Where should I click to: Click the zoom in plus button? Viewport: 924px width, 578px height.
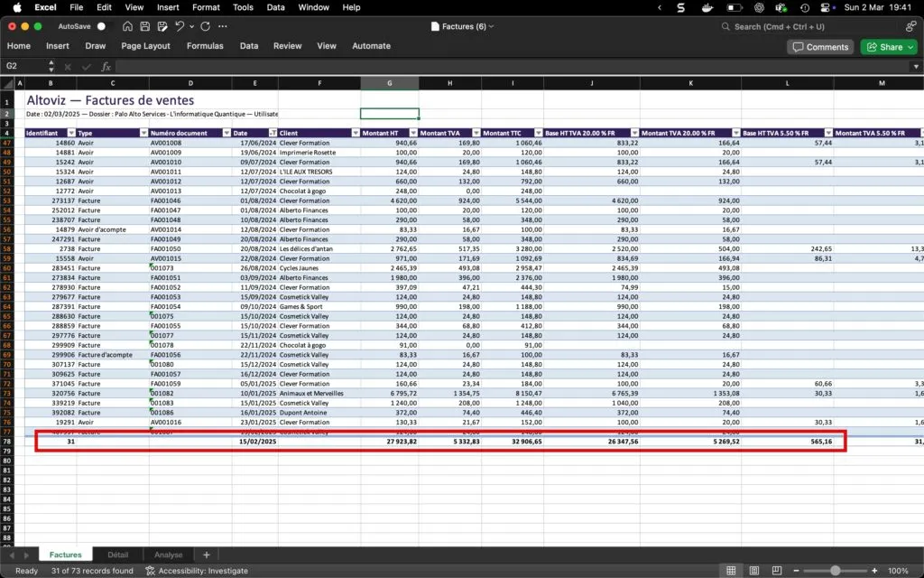tap(874, 571)
